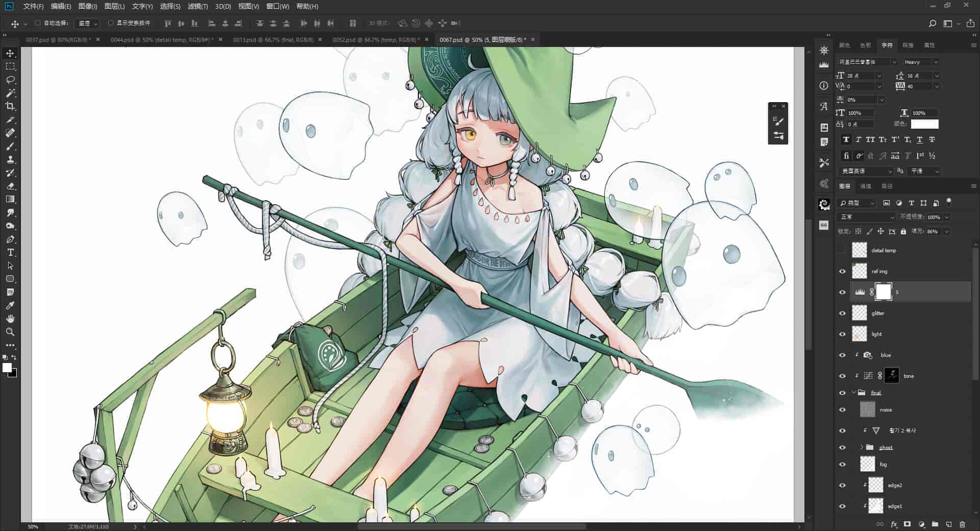Open the 滤镜(T) menu
This screenshot has height=531, width=980.
tap(198, 6)
